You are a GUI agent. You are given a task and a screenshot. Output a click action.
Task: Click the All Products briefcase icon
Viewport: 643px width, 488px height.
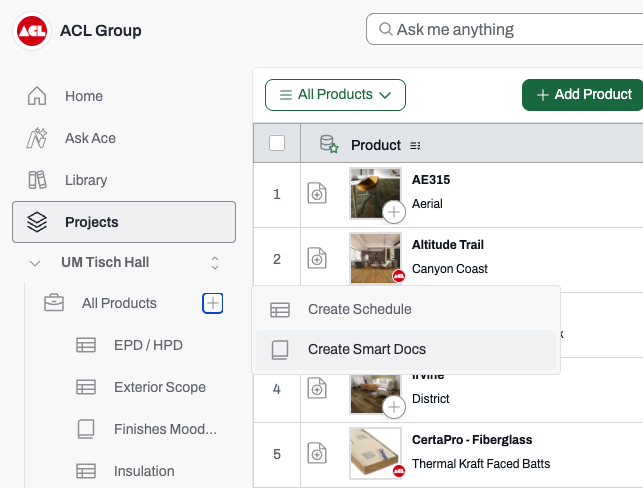coord(54,303)
